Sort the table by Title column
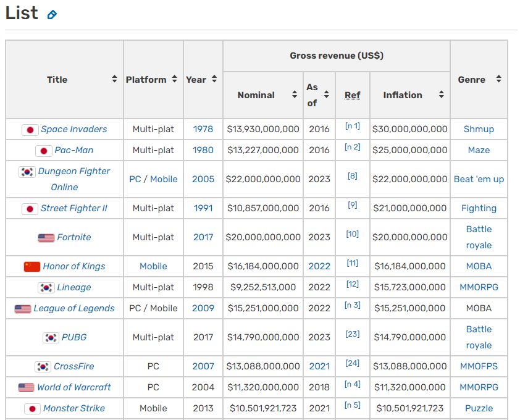Image resolution: width=520 pixels, height=420 pixels. click(x=114, y=80)
